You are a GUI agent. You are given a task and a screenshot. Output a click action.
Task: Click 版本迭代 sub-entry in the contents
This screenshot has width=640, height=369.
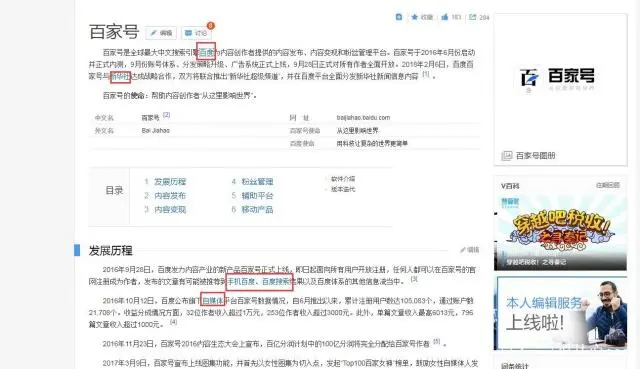343,189
